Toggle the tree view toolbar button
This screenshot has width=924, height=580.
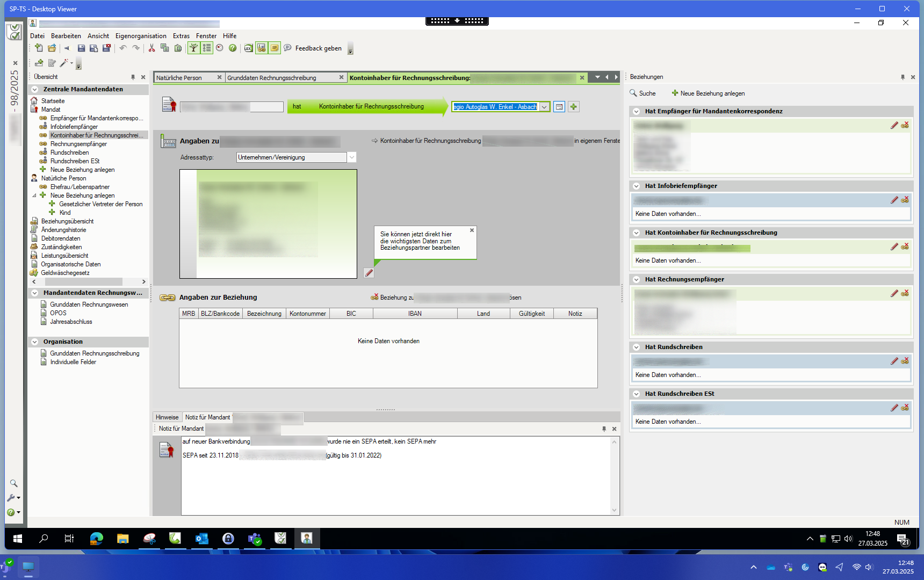193,48
